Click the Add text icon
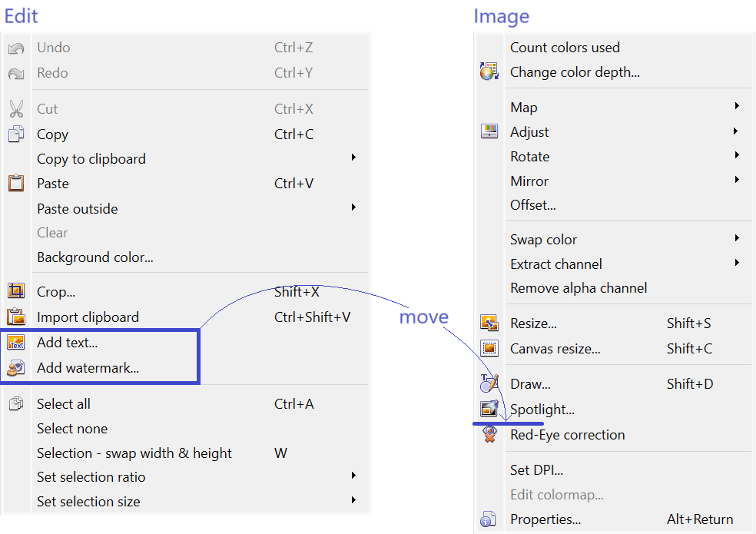This screenshot has height=534, width=756. [x=16, y=343]
